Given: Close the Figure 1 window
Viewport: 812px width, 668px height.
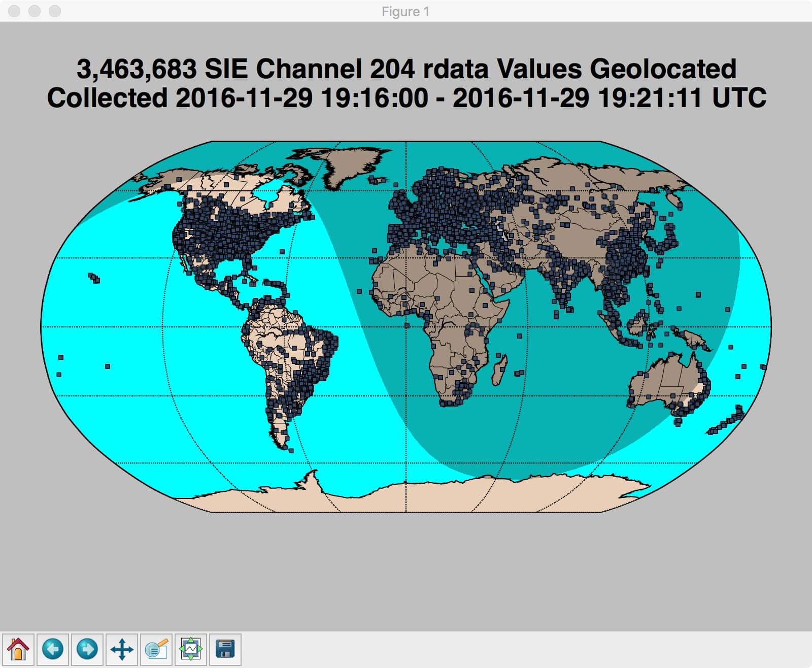Looking at the screenshot, I should click(x=15, y=11).
